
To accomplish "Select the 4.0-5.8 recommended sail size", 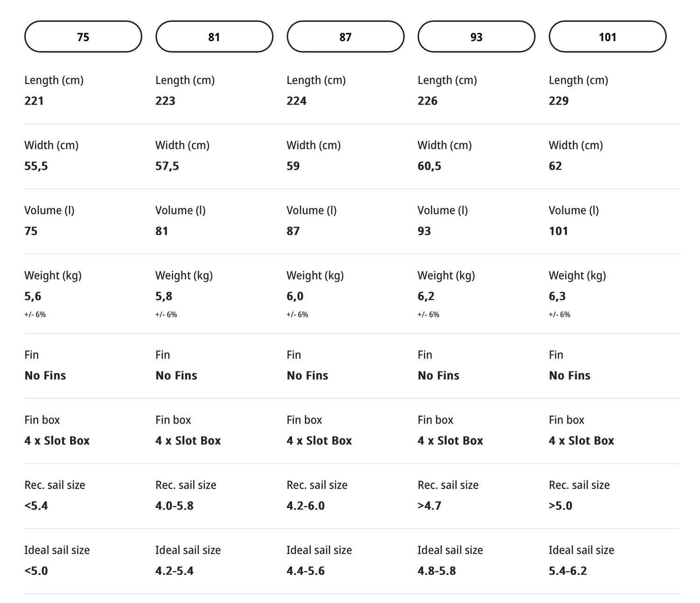I will coord(175,506).
